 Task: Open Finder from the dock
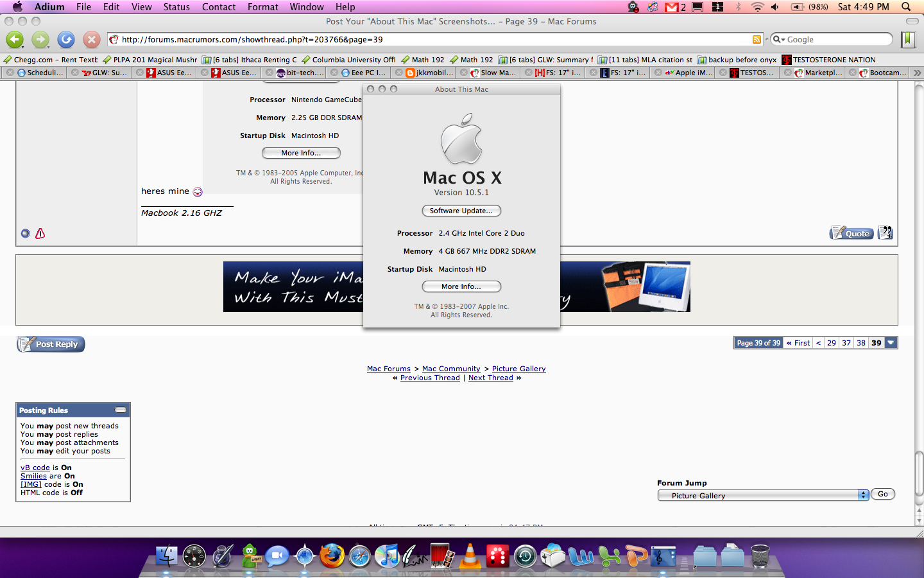[x=167, y=556]
